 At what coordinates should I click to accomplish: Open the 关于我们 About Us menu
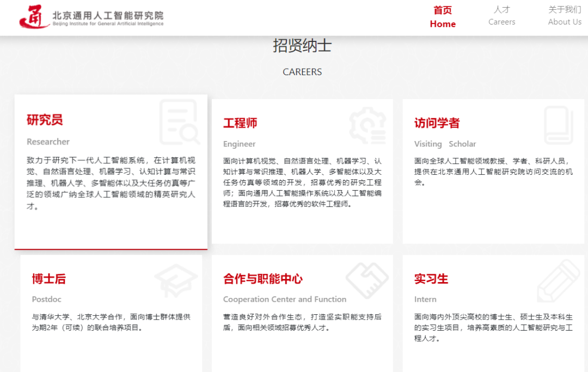point(565,16)
